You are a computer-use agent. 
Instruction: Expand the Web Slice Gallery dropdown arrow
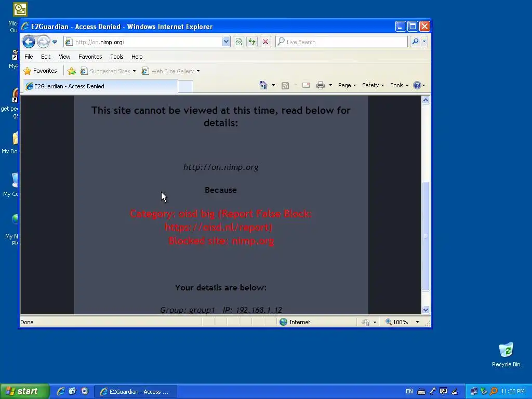(x=198, y=71)
